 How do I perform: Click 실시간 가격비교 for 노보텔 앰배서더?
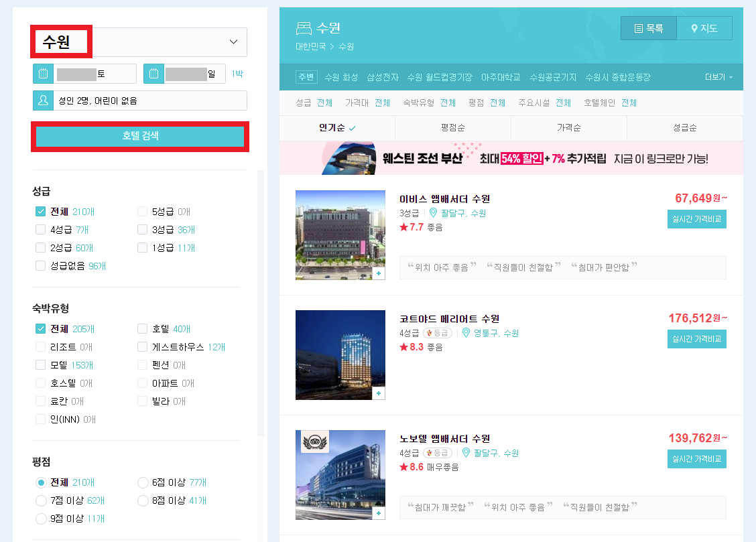pos(697,459)
